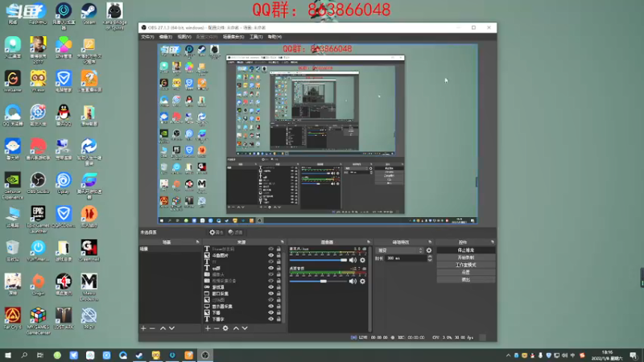
Task: Open the Windows Start menu
Action: 8,356
